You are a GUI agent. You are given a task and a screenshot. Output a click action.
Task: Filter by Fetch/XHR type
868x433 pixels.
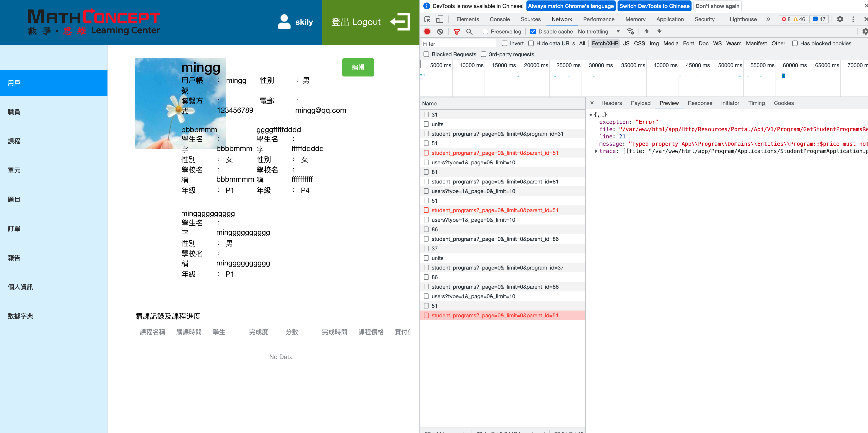(x=605, y=43)
